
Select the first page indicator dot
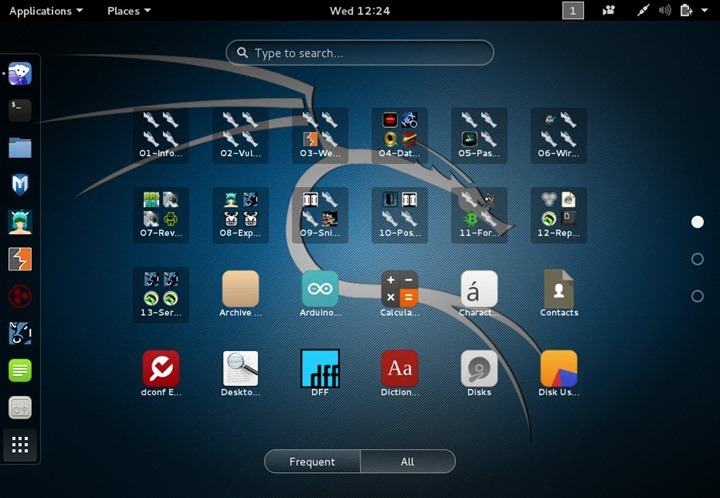pos(698,222)
